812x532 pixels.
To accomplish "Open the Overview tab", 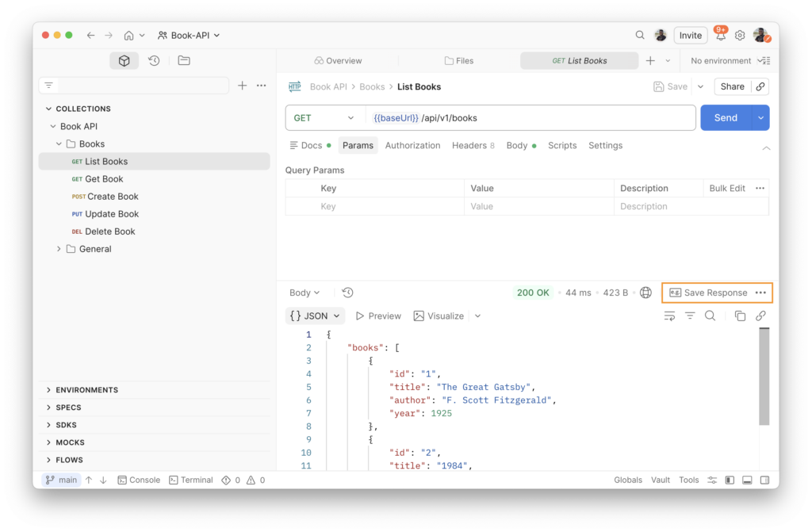I will click(x=338, y=60).
